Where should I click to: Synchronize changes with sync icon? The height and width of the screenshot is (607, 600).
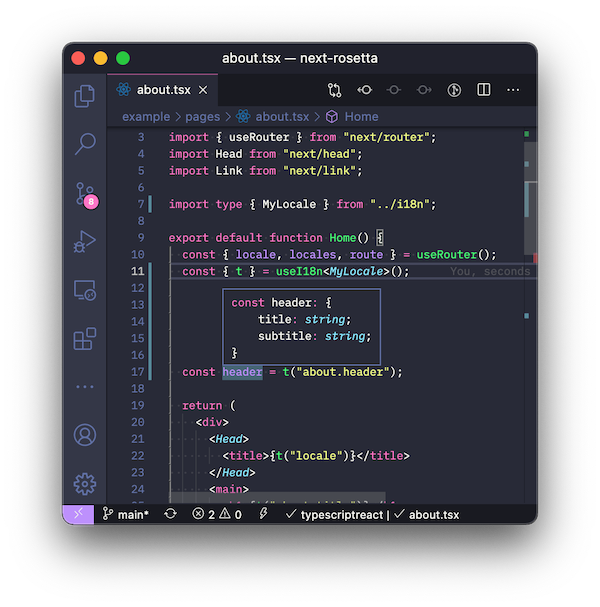[x=170, y=514]
